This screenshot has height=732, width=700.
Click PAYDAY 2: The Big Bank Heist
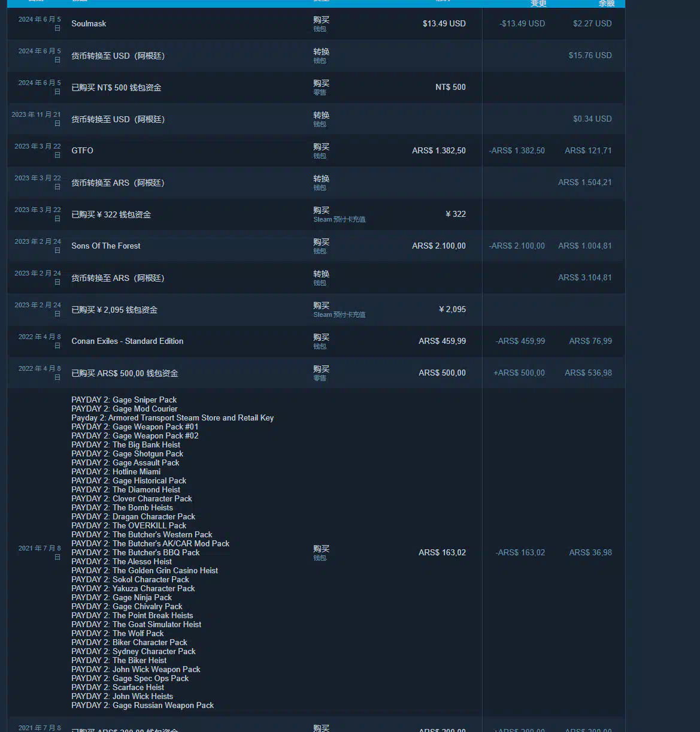(x=126, y=444)
